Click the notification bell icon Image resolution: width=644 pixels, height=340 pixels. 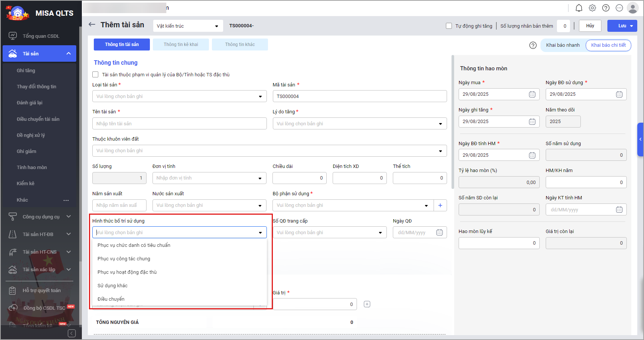pyautogui.click(x=579, y=8)
